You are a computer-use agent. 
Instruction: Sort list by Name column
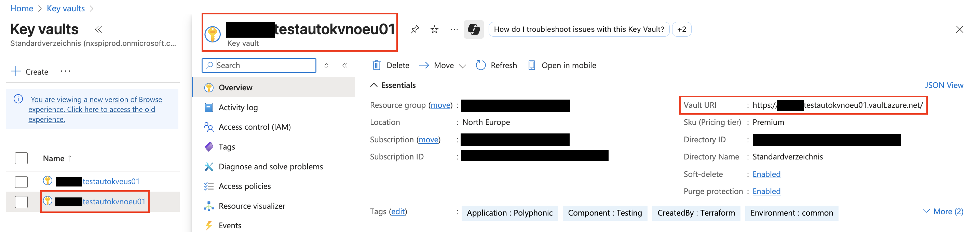57,158
